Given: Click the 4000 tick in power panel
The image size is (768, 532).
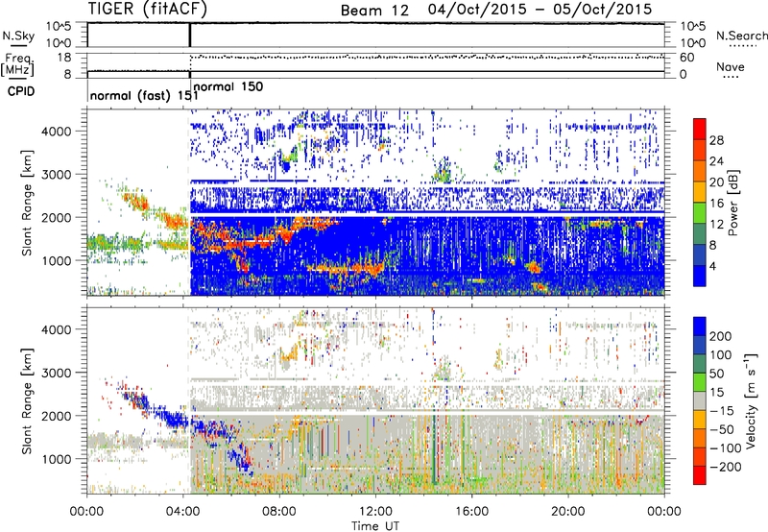Looking at the screenshot, I should [x=56, y=132].
